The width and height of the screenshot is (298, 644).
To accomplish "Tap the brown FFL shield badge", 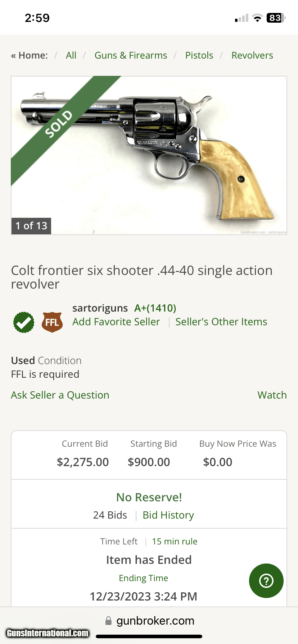I will point(52,322).
